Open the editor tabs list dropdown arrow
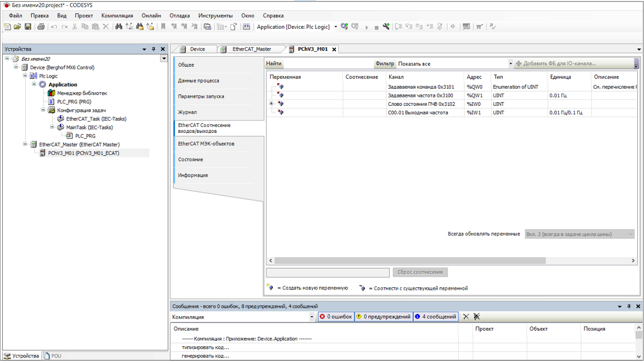This screenshot has height=361, width=644. point(639,49)
